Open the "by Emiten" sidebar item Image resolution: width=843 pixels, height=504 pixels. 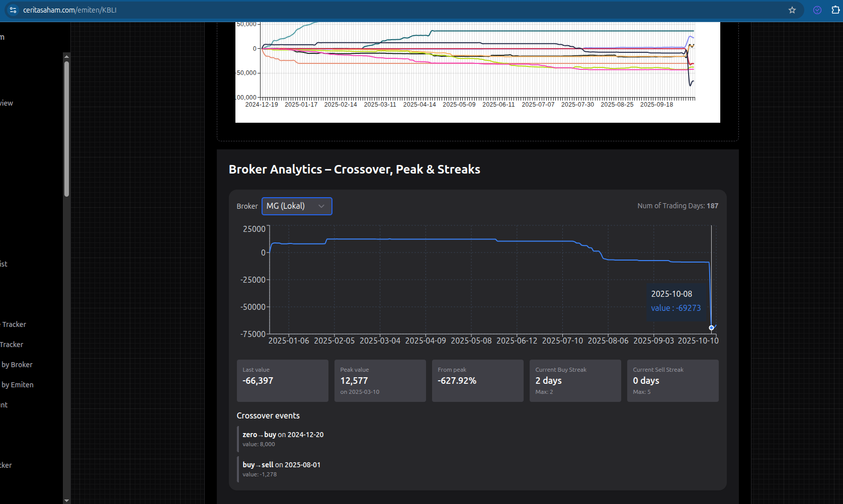(18, 385)
